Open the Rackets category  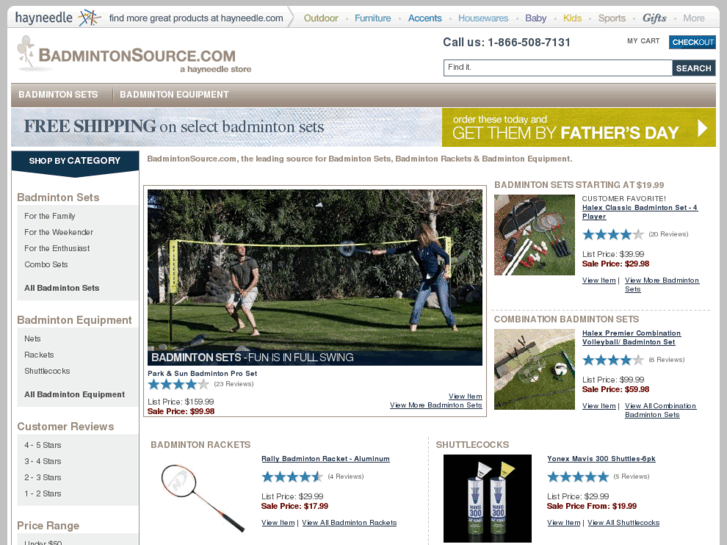[39, 355]
